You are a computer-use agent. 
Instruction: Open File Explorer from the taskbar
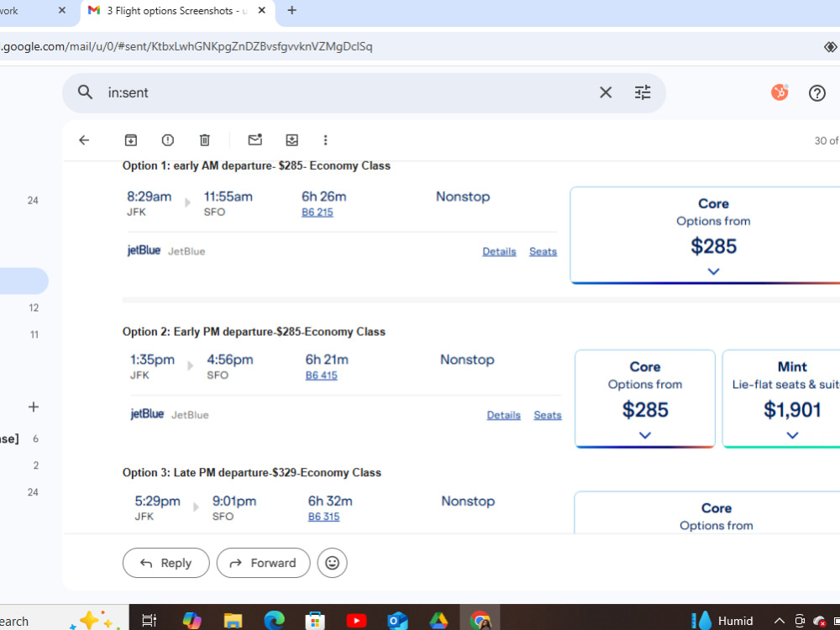tap(233, 621)
